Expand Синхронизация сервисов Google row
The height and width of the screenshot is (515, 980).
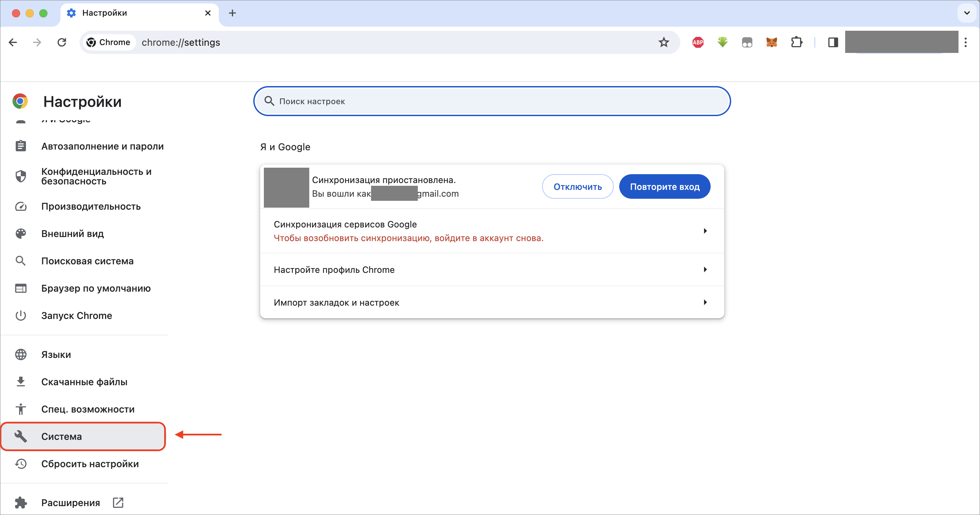(x=492, y=231)
